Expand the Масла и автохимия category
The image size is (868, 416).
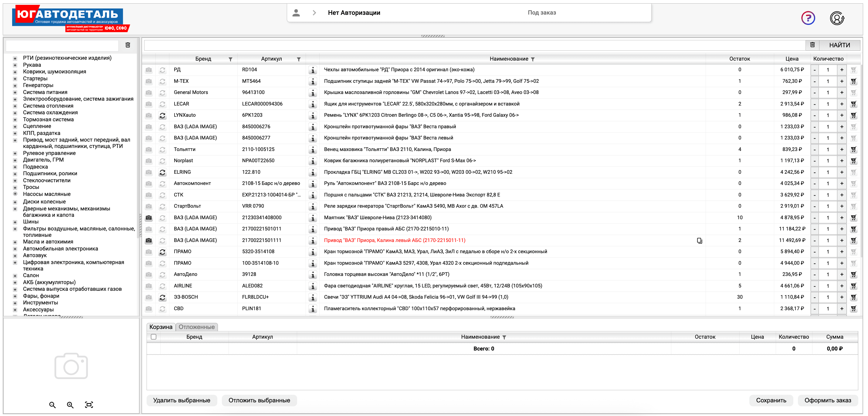[x=15, y=242]
